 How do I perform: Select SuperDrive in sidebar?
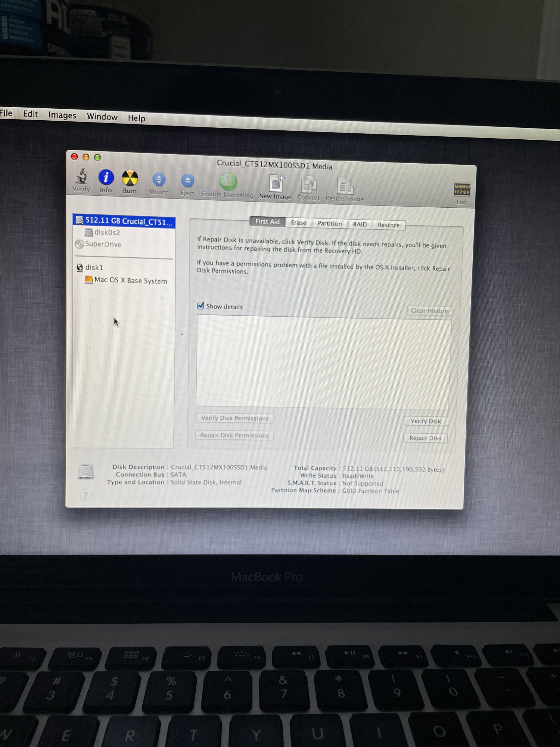[x=99, y=244]
